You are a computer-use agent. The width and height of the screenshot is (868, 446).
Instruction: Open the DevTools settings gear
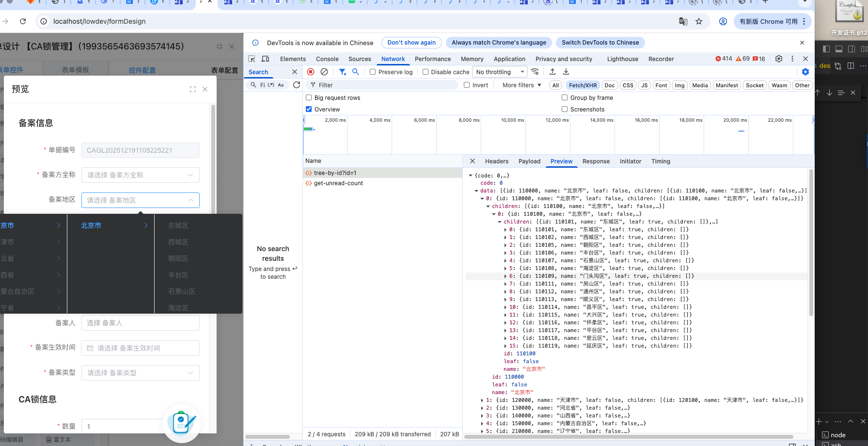pos(778,59)
